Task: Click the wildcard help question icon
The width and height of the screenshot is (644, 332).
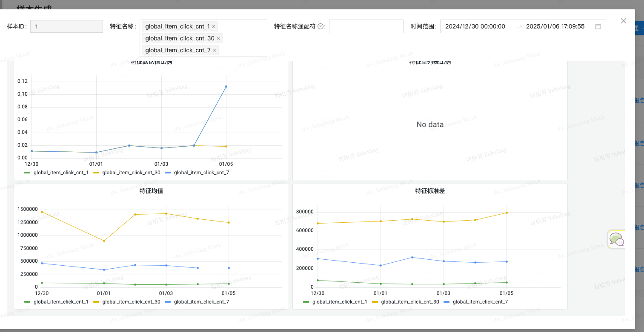Action: 320,26
